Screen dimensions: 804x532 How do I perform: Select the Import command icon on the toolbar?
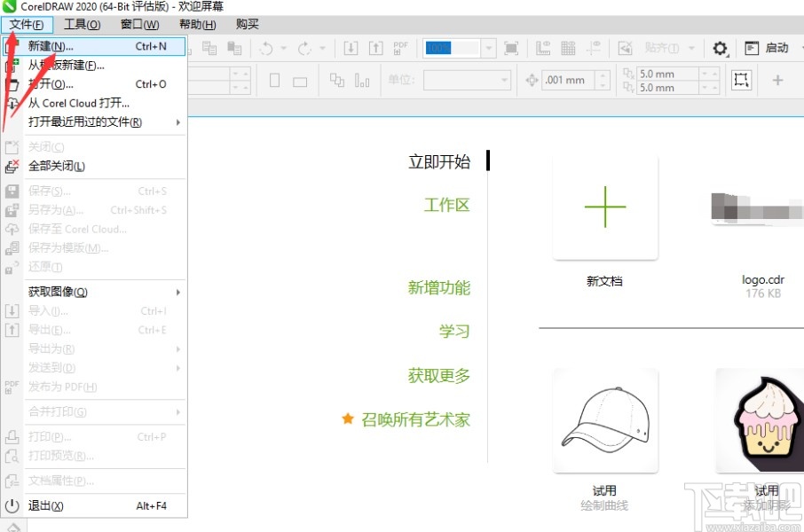tap(350, 48)
